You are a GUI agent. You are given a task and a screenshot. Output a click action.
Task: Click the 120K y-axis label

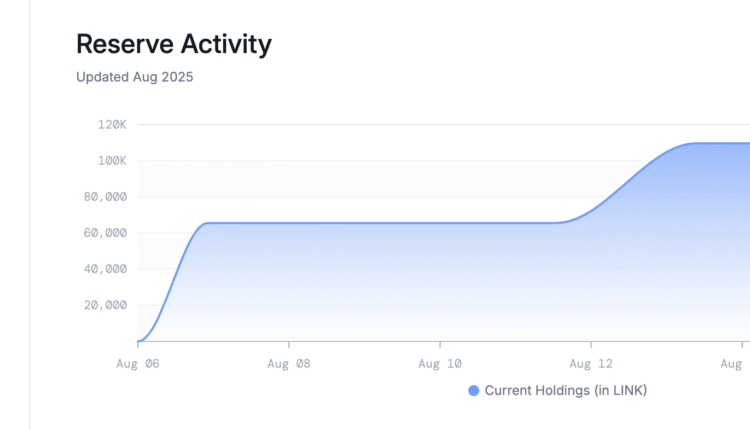point(112,125)
